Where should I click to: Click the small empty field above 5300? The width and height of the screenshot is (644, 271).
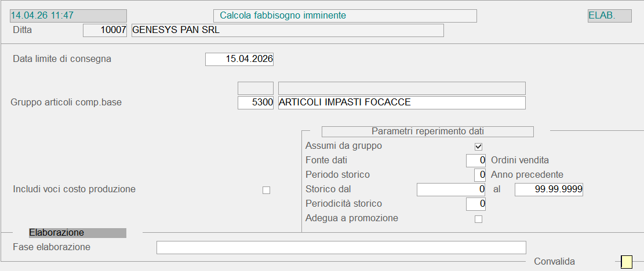click(256, 88)
